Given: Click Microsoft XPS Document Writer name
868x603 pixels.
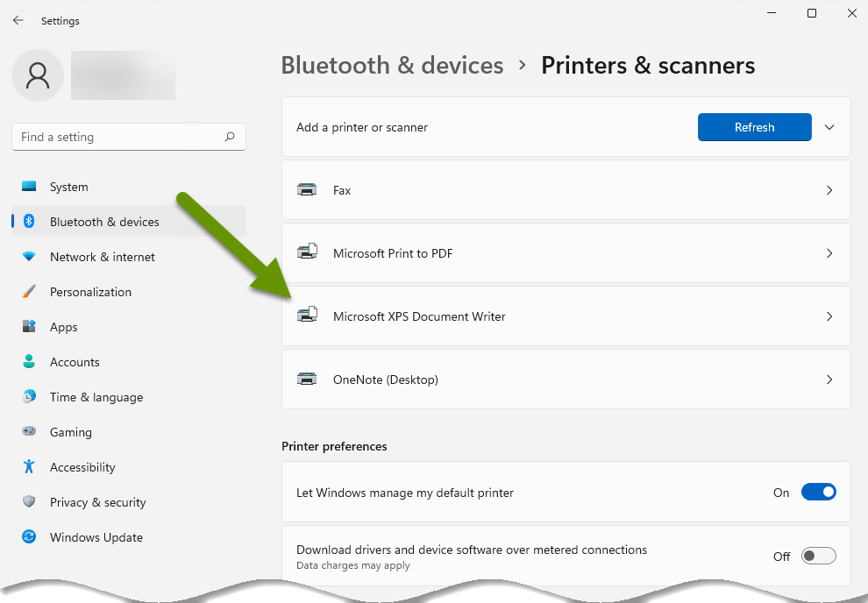Looking at the screenshot, I should coord(419,316).
